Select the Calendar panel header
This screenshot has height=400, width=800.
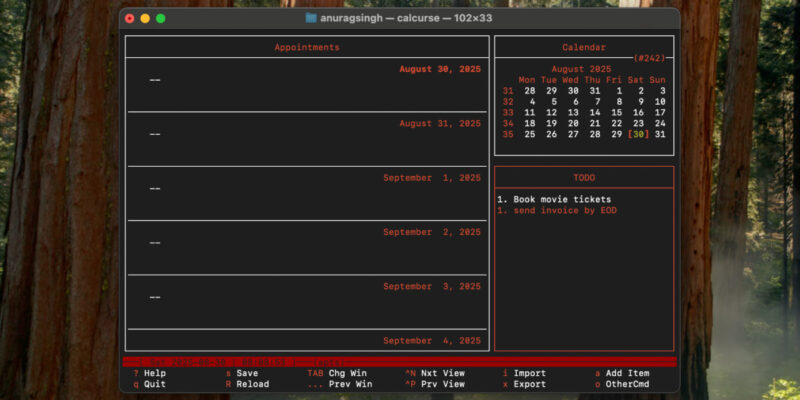click(x=584, y=47)
